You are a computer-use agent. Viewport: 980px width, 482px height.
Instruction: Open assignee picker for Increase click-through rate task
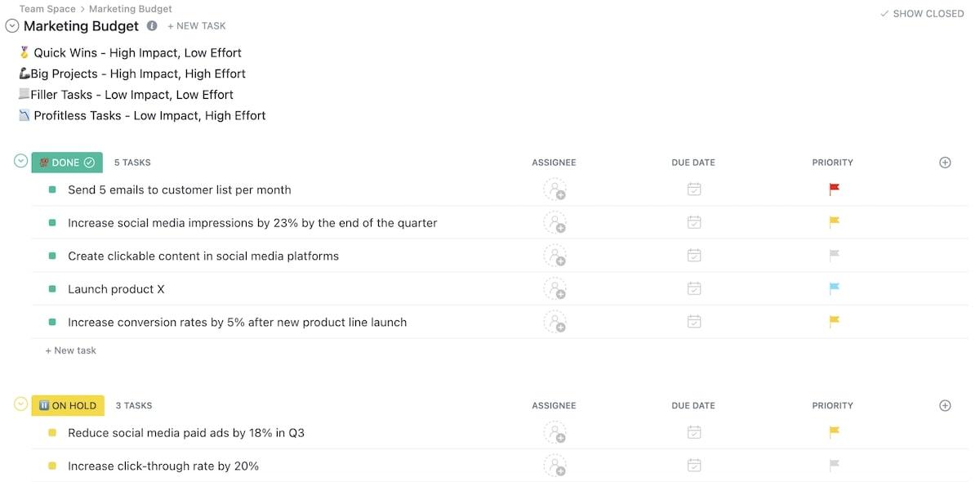(x=555, y=466)
